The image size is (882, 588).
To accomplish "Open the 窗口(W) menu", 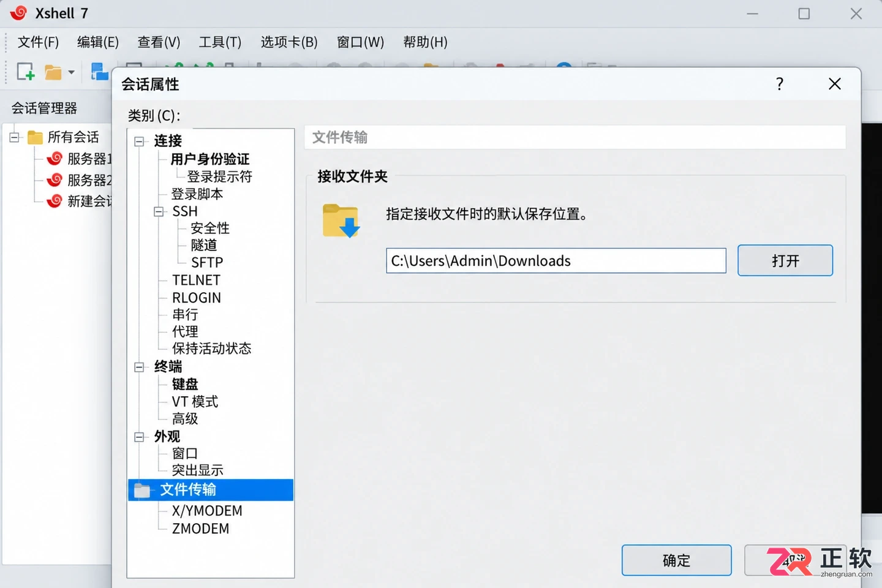I will coord(360,42).
